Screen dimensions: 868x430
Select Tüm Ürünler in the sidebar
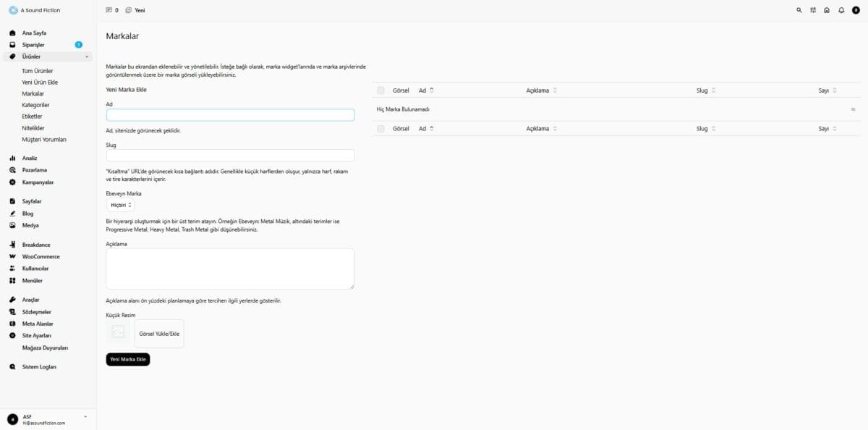tap(38, 71)
